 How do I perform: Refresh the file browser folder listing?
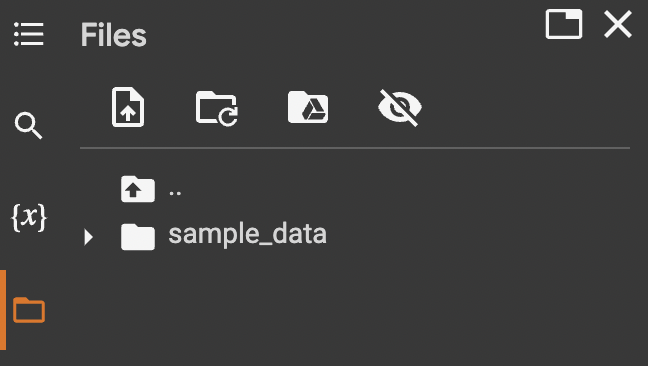217,108
